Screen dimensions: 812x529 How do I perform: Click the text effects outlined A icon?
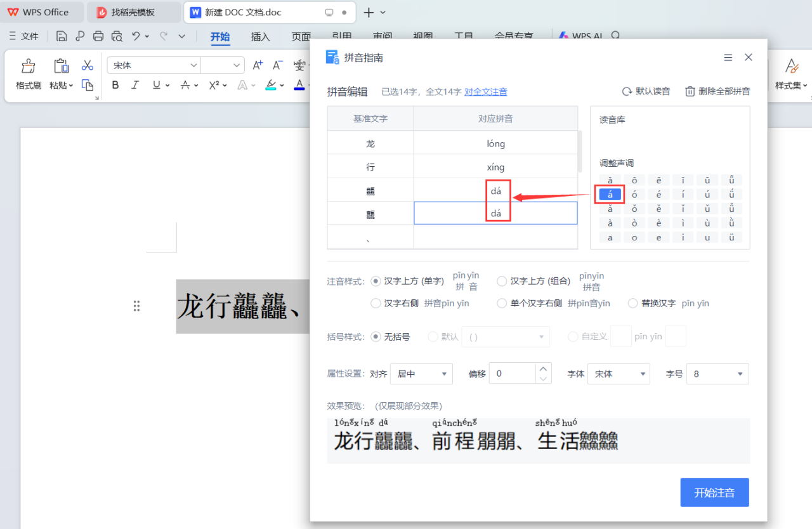pyautogui.click(x=242, y=85)
